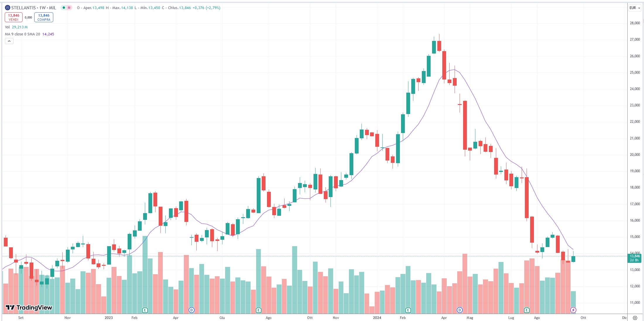The image size is (644, 321).
Task: Open the dividend marker near Apr 2023
Action: pos(191,310)
